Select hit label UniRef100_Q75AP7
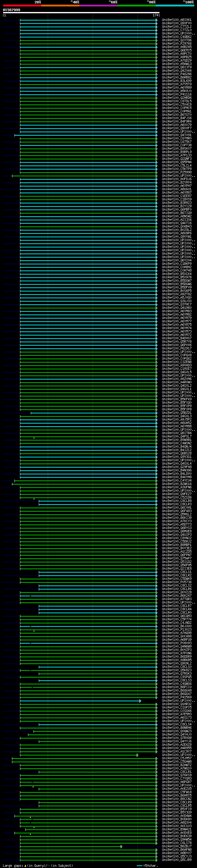 (x=177, y=558)
